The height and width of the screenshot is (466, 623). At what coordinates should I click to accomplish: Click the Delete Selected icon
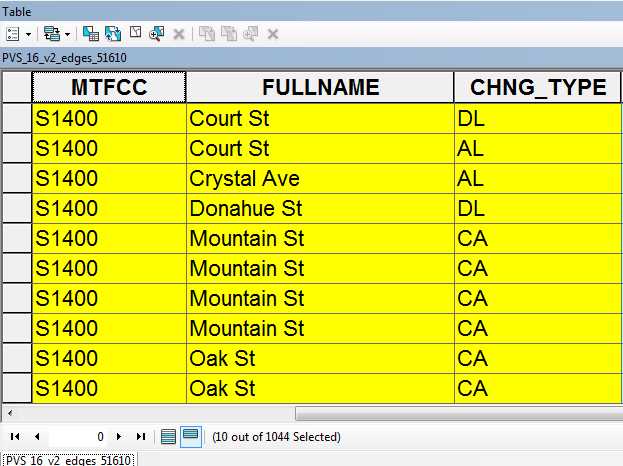[179, 34]
